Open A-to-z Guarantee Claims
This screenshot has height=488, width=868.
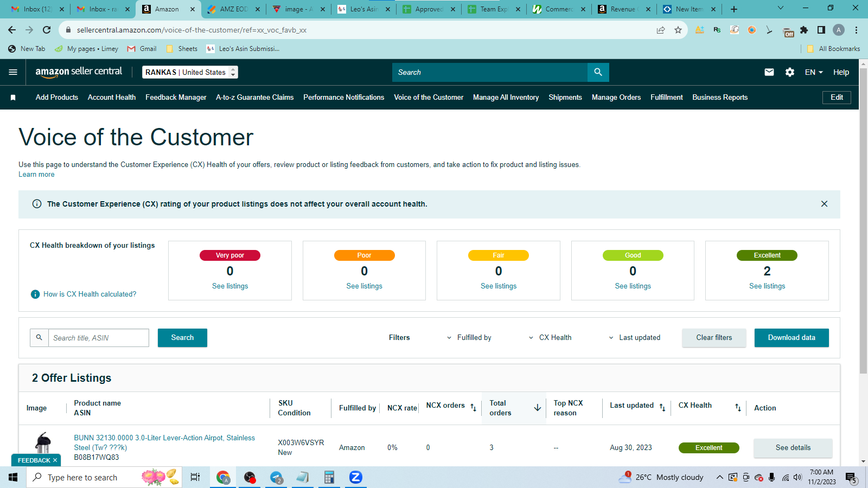pyautogui.click(x=255, y=98)
